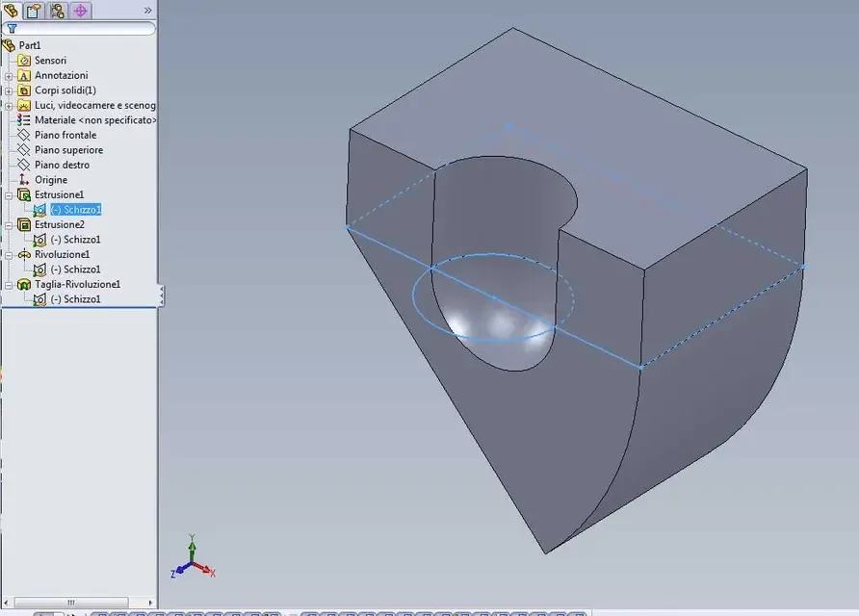Click the feature tree filter field
859x616 pixels.
[x=79, y=29]
